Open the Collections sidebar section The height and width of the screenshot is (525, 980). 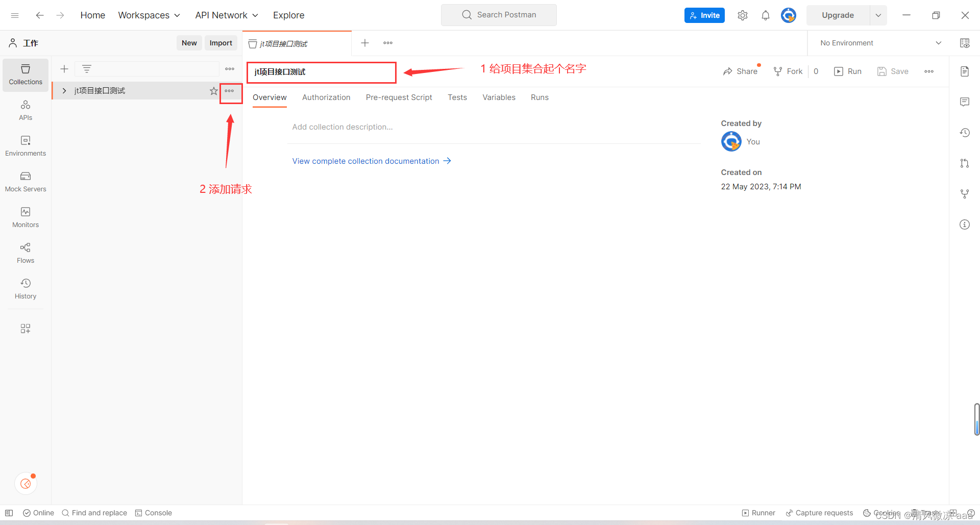pos(26,74)
